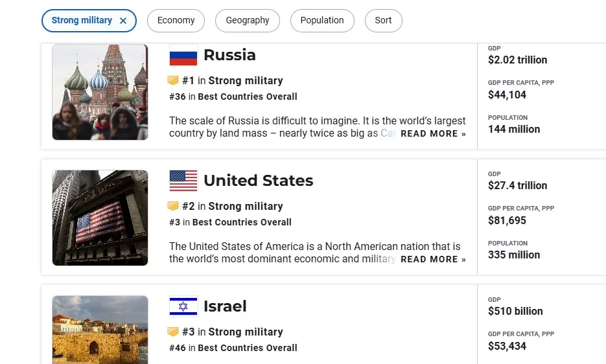Click '#1 in Strong military' text
Viewport: 606px width, 364px height.
click(x=233, y=80)
